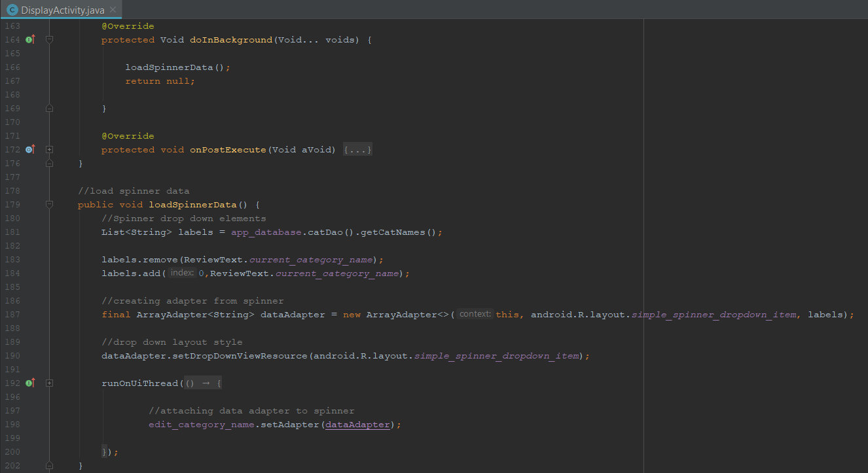This screenshot has width=868, height=473.
Task: Click simple_spinner_dropdown_item on line 190
Action: [497, 356]
